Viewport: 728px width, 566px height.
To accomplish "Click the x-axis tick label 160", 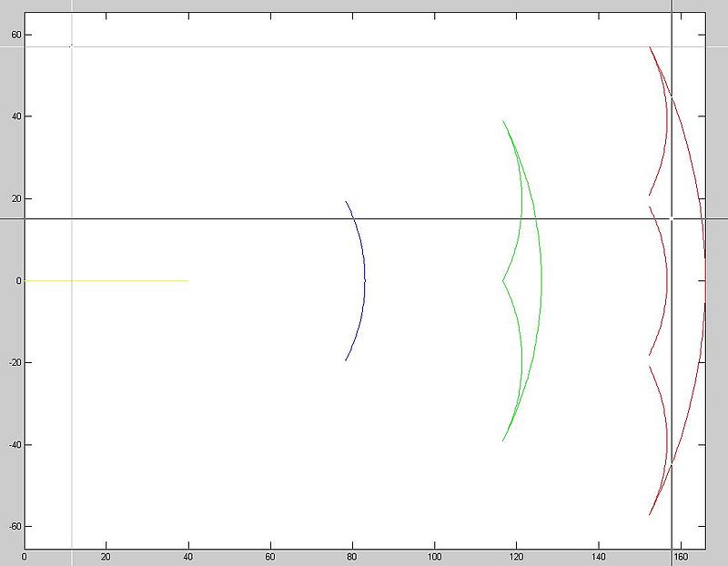I will [x=681, y=556].
